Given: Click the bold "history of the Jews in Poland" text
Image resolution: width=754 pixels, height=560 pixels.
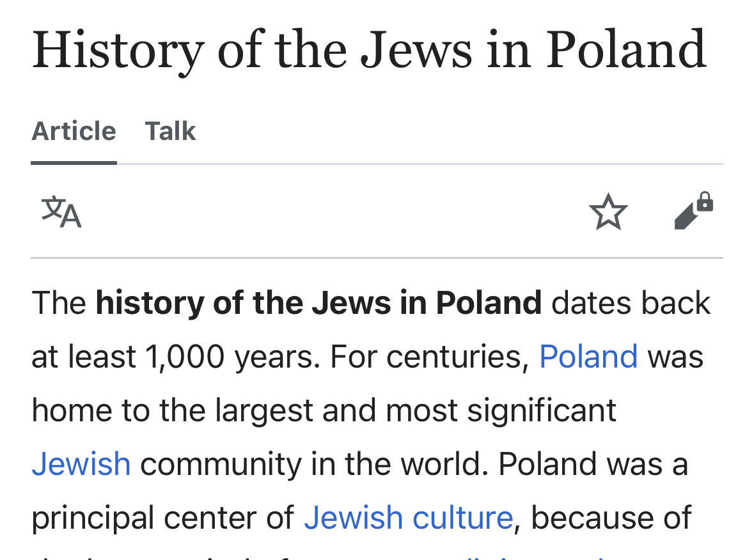Looking at the screenshot, I should [x=318, y=303].
